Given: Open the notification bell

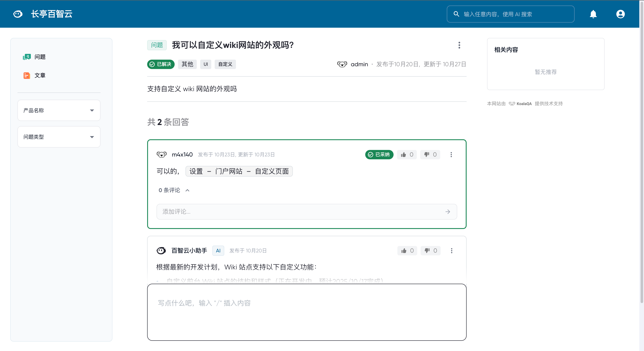Looking at the screenshot, I should [x=593, y=14].
